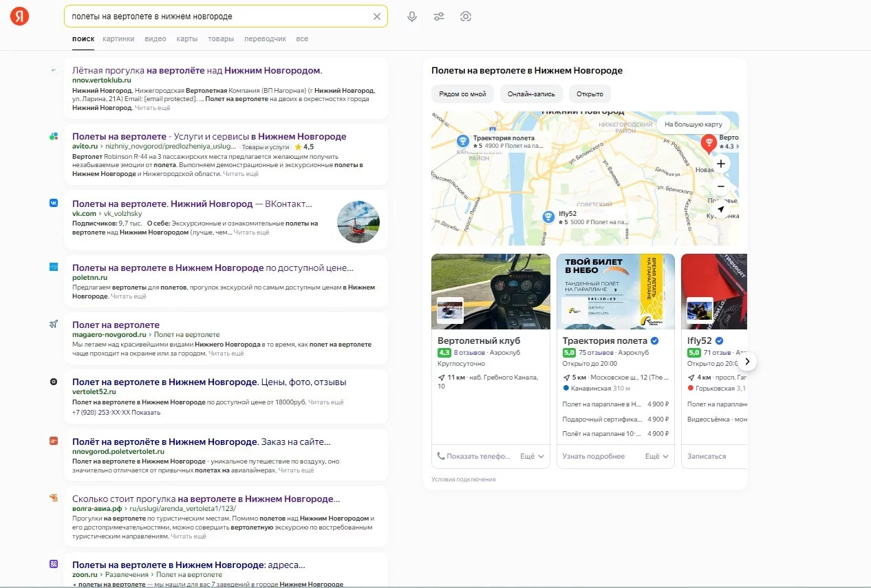871x588 pixels.
Task: Expand "Ещё" dropdown on Траектория полета card
Action: [x=656, y=456]
